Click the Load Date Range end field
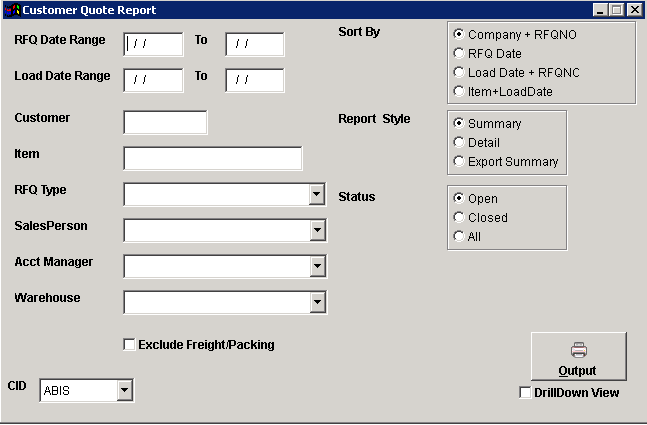Image resolution: width=647 pixels, height=425 pixels. pyautogui.click(x=254, y=80)
